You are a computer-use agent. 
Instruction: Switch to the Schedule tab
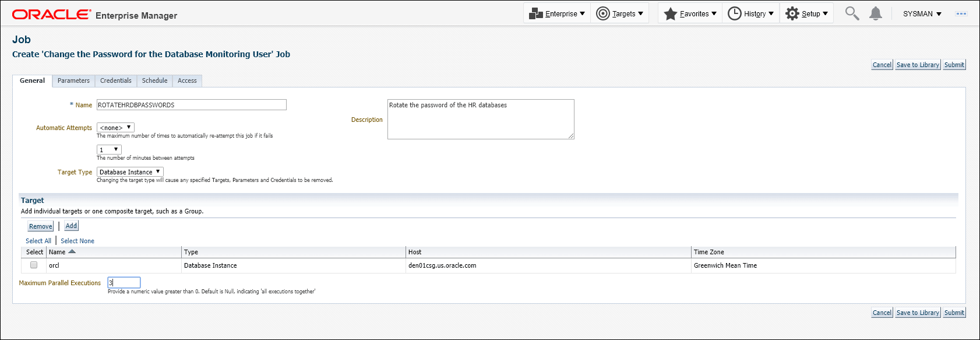(x=154, y=80)
